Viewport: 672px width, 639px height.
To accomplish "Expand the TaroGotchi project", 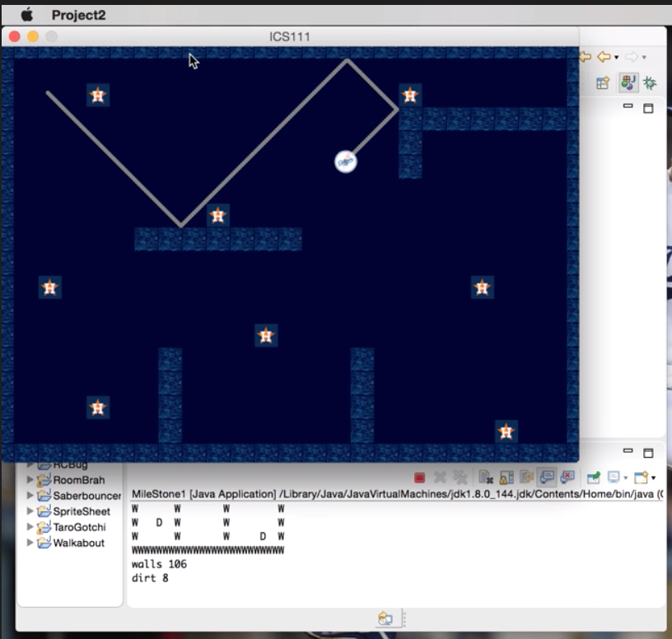I will (x=30, y=527).
